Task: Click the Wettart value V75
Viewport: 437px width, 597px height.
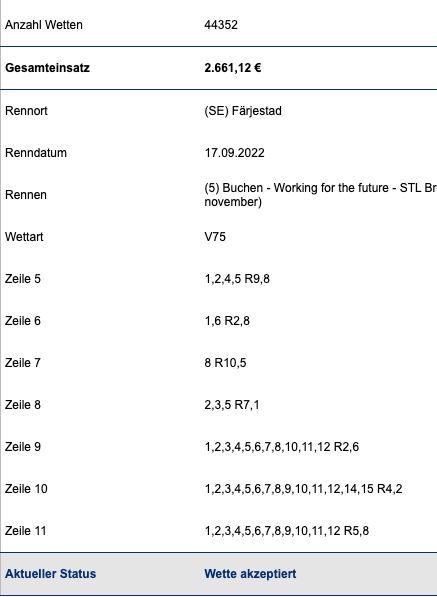Action: [215, 237]
